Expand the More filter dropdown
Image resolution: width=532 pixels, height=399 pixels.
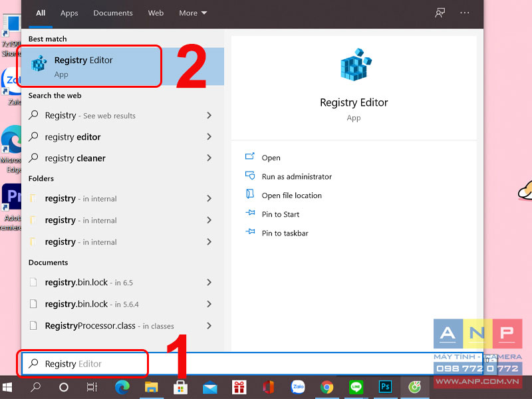(193, 13)
